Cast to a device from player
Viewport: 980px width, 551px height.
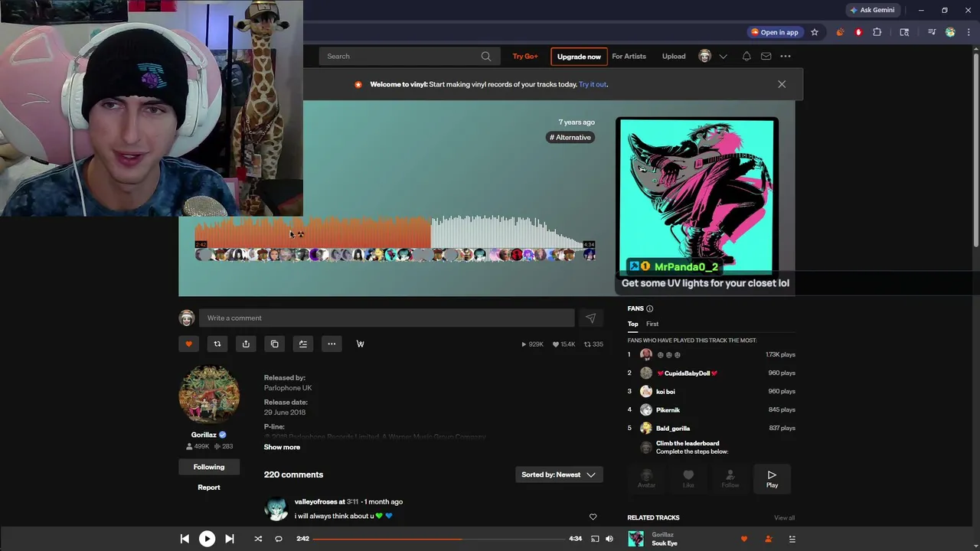click(x=595, y=539)
